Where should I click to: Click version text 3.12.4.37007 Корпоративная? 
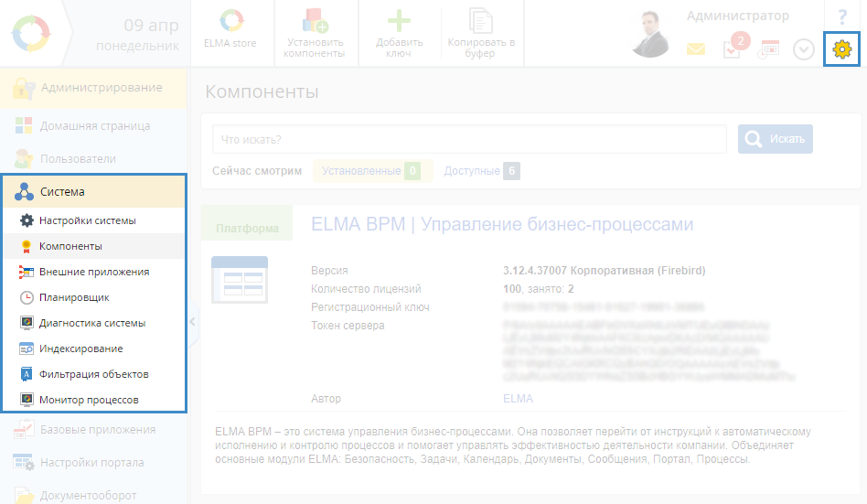pyautogui.click(x=605, y=271)
